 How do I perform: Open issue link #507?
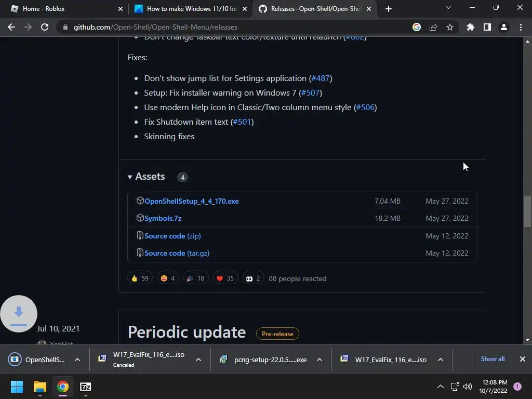pyautogui.click(x=311, y=93)
